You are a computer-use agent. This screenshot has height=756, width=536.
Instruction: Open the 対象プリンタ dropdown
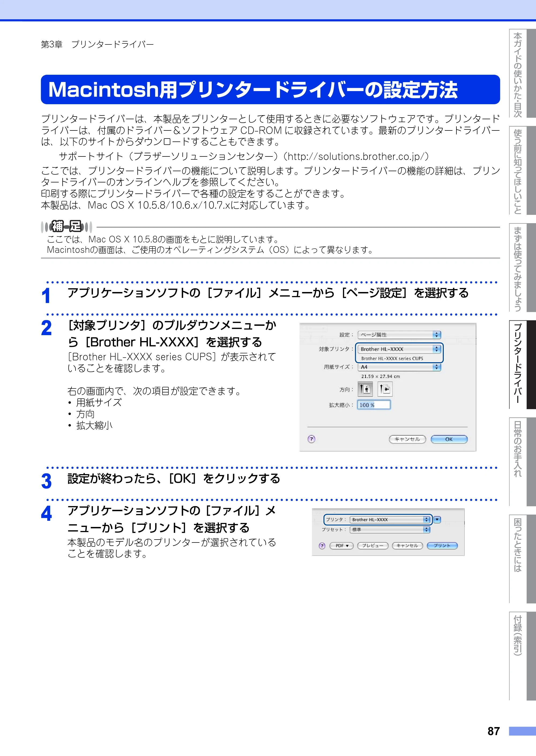(x=399, y=349)
